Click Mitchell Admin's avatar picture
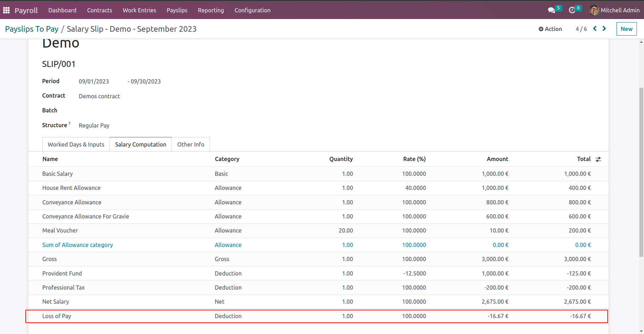 tap(594, 10)
